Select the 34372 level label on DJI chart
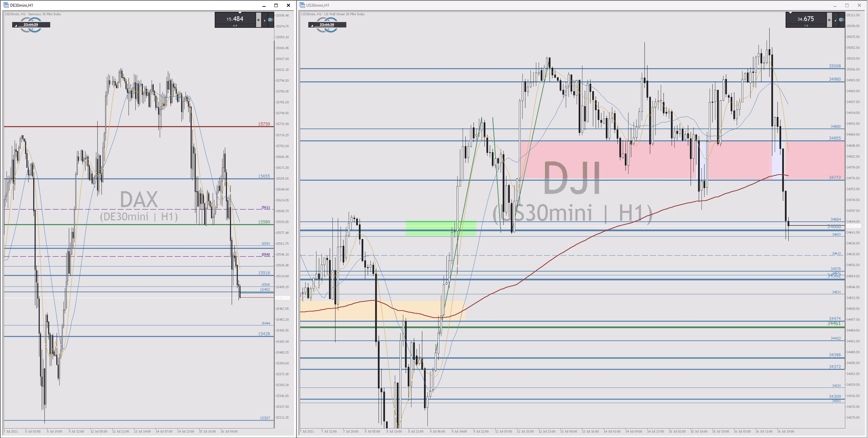Viewport: 868px width, 438px height. (x=835, y=367)
